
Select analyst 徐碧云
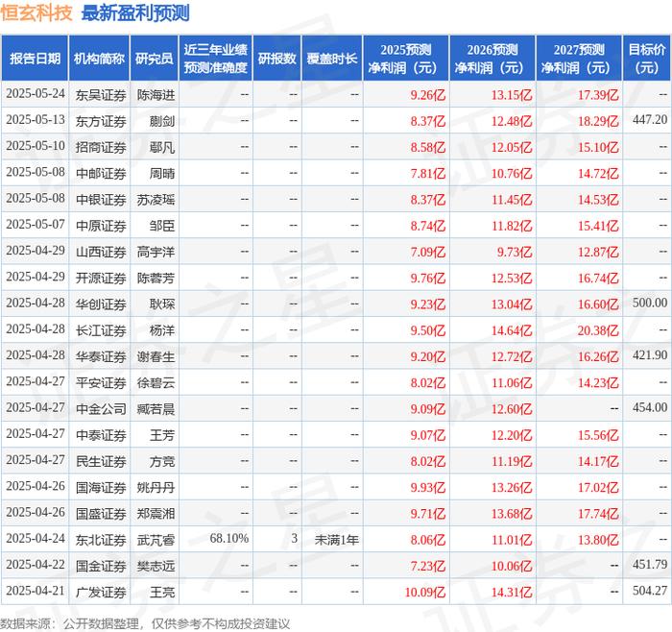pyautogui.click(x=156, y=382)
